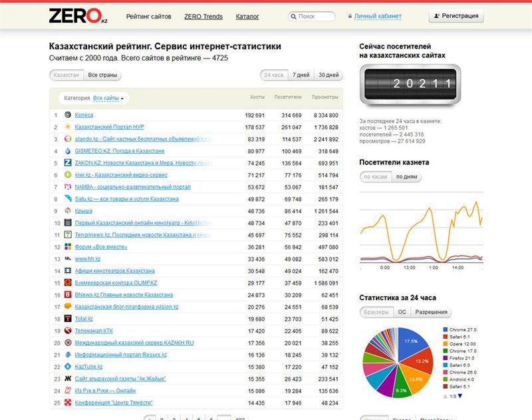Click the GISMETEO.KZ droplet favicon
This screenshot has height=420, width=532.
tap(68, 150)
